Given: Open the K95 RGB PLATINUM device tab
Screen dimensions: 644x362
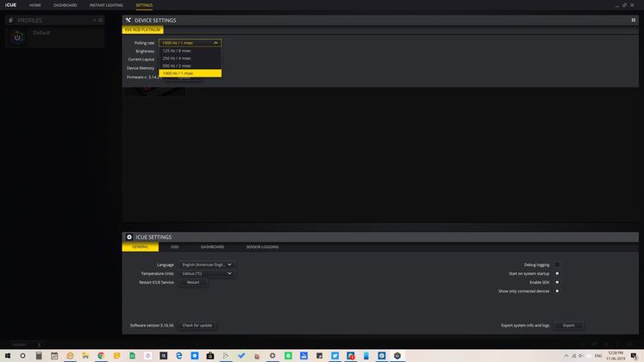Looking at the screenshot, I should tap(142, 30).
